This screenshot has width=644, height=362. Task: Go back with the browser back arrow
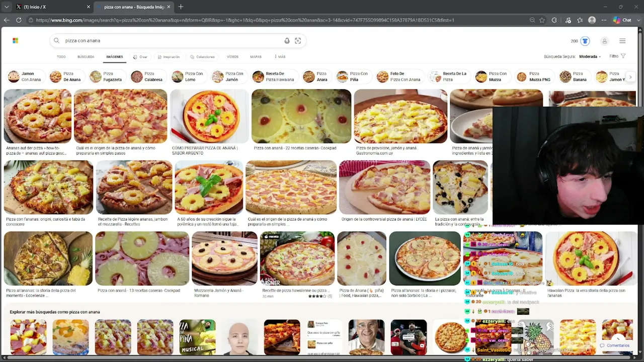click(x=7, y=20)
